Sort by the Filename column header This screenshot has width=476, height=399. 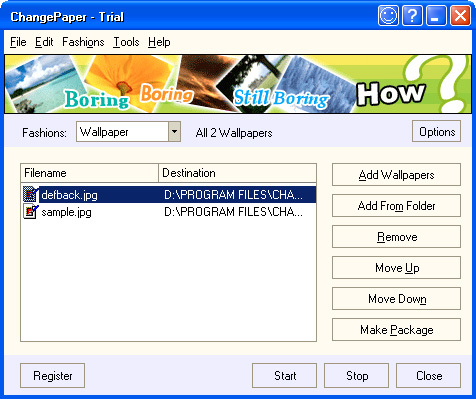pos(90,173)
